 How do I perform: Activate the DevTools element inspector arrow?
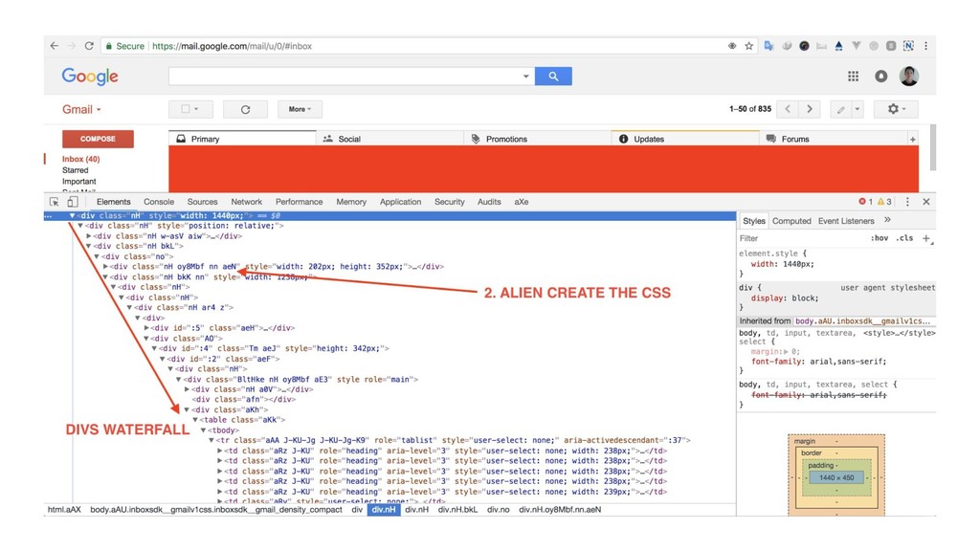(55, 202)
